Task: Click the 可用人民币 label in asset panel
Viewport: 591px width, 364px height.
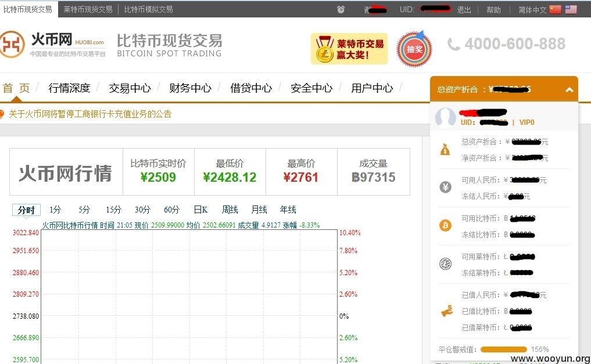Action: pos(481,181)
